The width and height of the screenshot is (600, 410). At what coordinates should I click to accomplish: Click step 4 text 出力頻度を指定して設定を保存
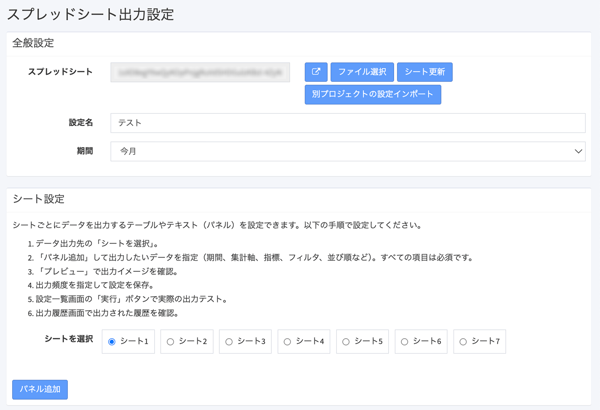coord(91,285)
